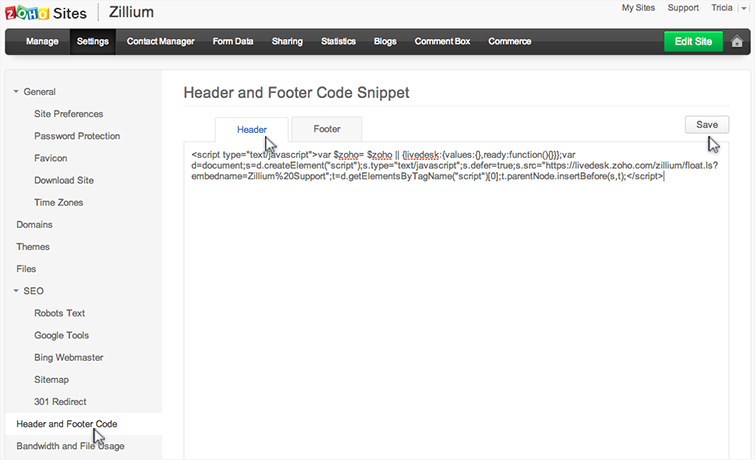Screen dimensions: 755x460
Task: Open Contact Manager in the navigation bar
Action: coord(160,41)
